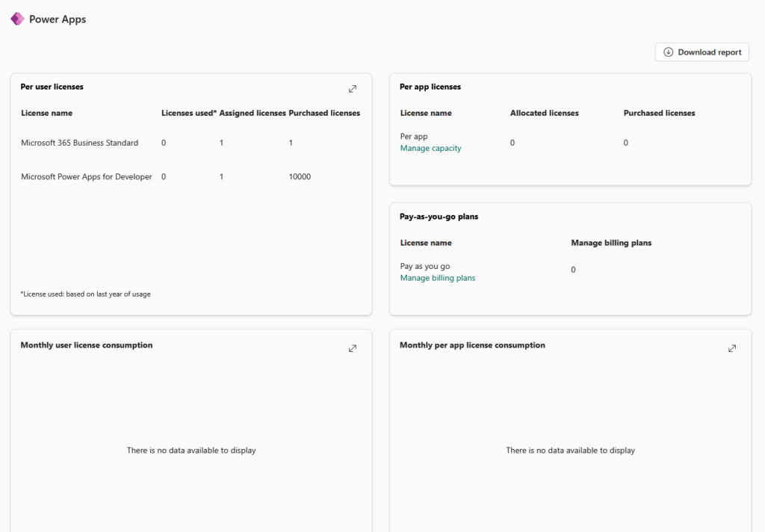Click Purchased licenses header in Per user card
The width and height of the screenshot is (765, 532).
coord(324,114)
